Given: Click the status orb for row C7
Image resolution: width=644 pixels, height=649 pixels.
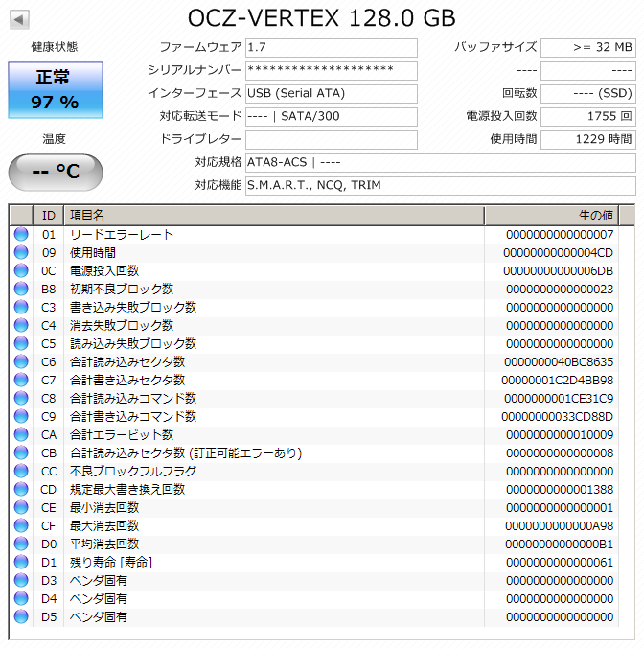Looking at the screenshot, I should coord(21,380).
